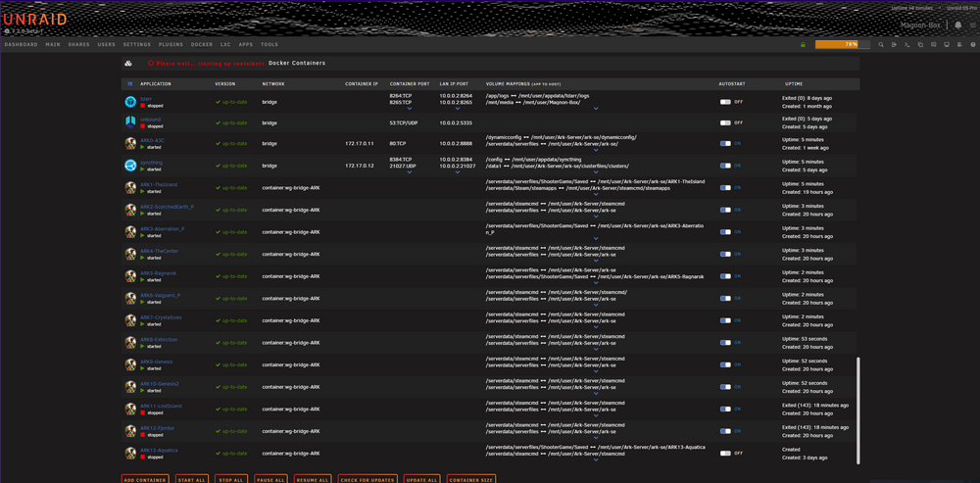Enable autostart for tdarr
This screenshot has height=483, width=980.
tap(725, 102)
